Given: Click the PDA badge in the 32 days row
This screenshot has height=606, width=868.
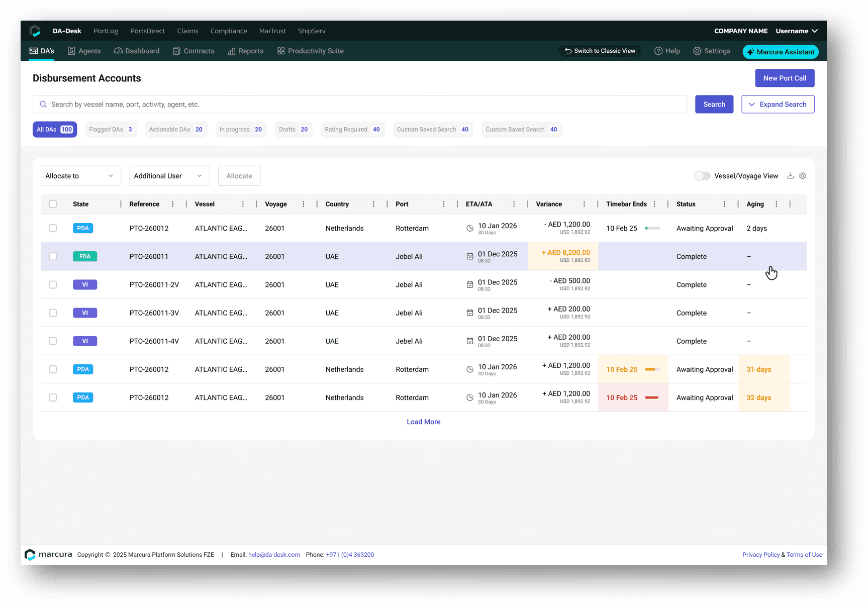Looking at the screenshot, I should point(83,397).
